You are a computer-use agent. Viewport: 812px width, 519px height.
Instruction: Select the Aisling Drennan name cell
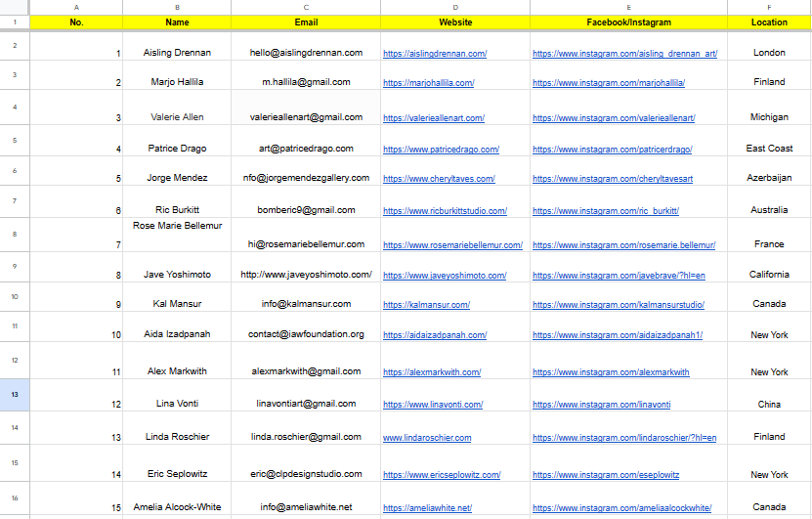(x=177, y=46)
